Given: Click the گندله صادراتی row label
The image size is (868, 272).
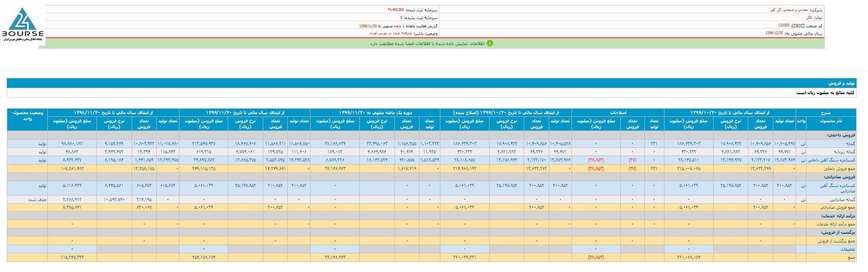Looking at the screenshot, I should [842, 200].
